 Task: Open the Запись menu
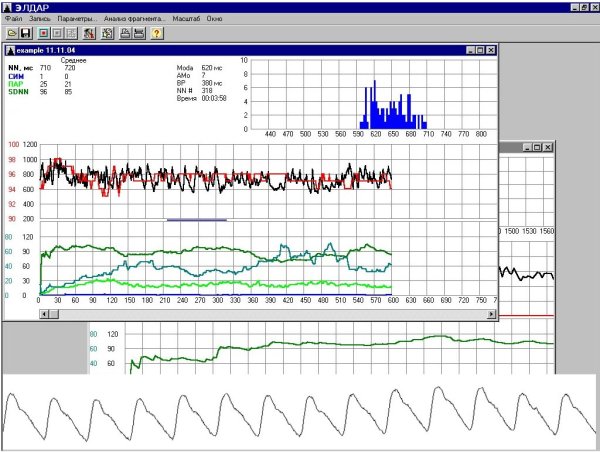40,18
